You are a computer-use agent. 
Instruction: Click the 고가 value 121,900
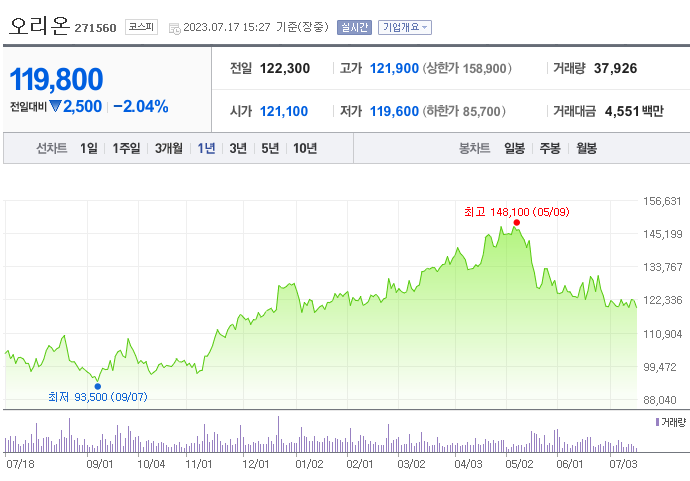pyautogui.click(x=394, y=68)
